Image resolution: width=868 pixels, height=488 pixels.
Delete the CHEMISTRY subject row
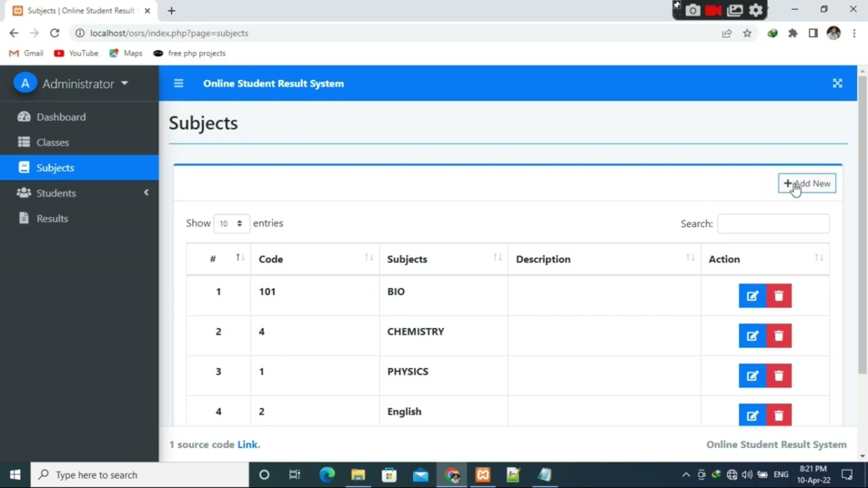[778, 336]
